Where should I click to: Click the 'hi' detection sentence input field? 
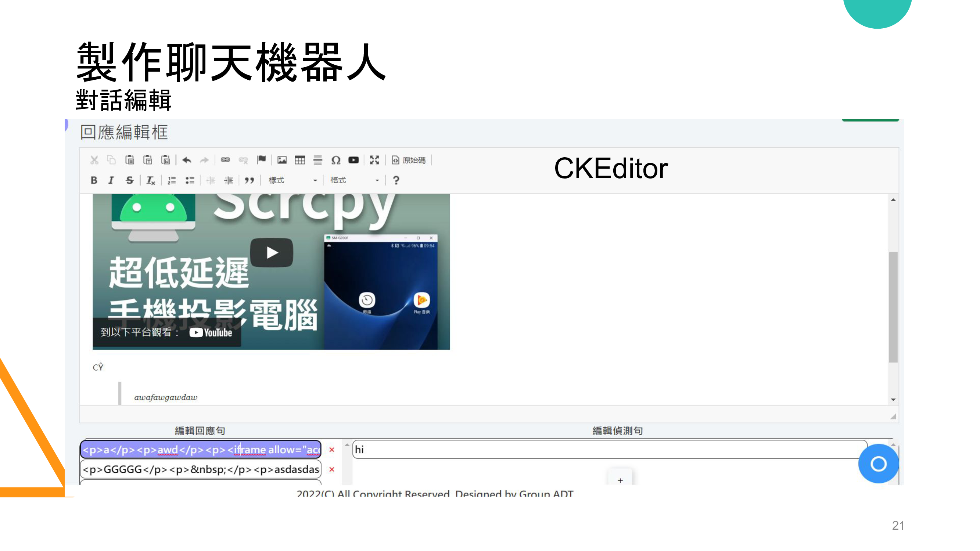(609, 450)
